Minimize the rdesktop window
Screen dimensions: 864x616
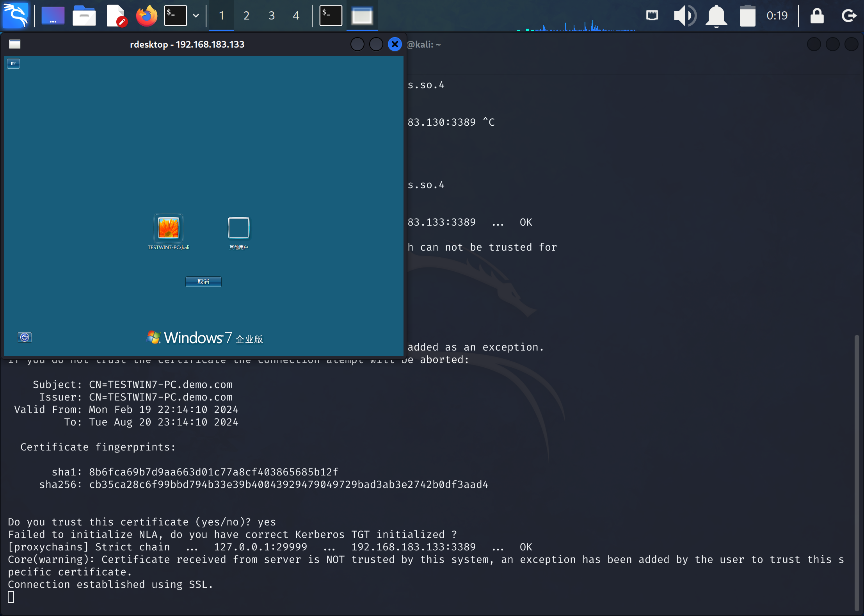[357, 44]
